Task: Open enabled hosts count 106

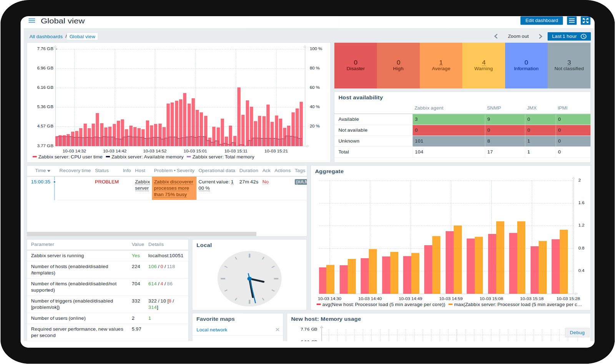Action: pos(152,267)
